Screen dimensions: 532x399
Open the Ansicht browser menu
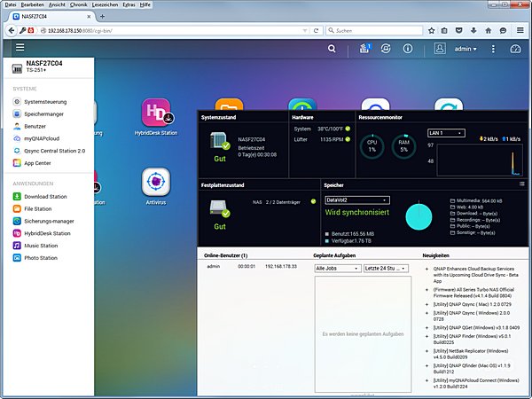57,4
